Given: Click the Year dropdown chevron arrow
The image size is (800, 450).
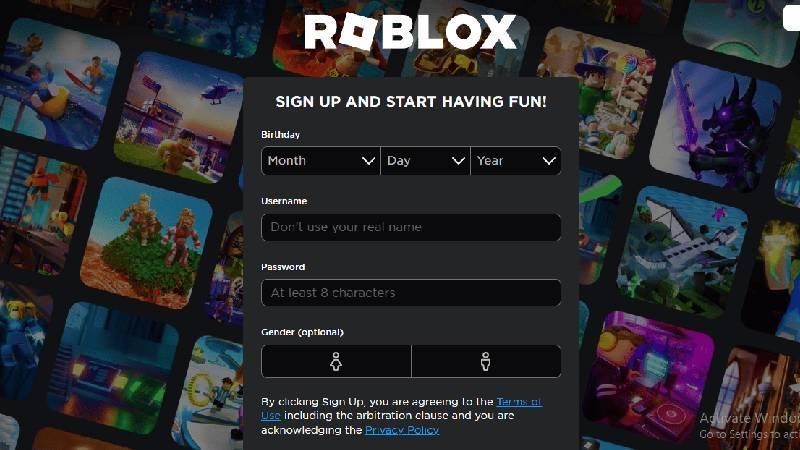Looking at the screenshot, I should click(549, 161).
